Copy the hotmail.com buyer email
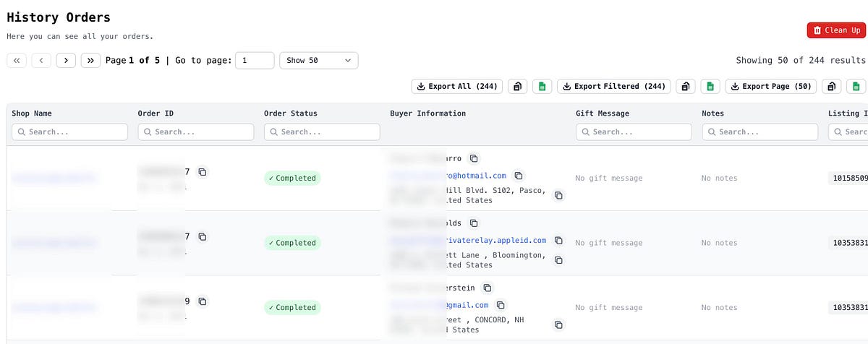This screenshot has height=344, width=868. pos(519,176)
